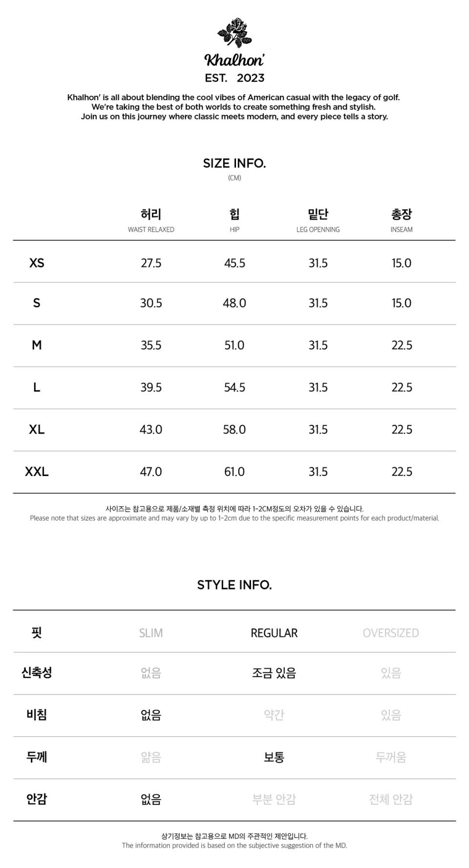The height and width of the screenshot is (868, 469).
Task: Click the 밑단 LEG OPENNING column header
Action: (318, 220)
